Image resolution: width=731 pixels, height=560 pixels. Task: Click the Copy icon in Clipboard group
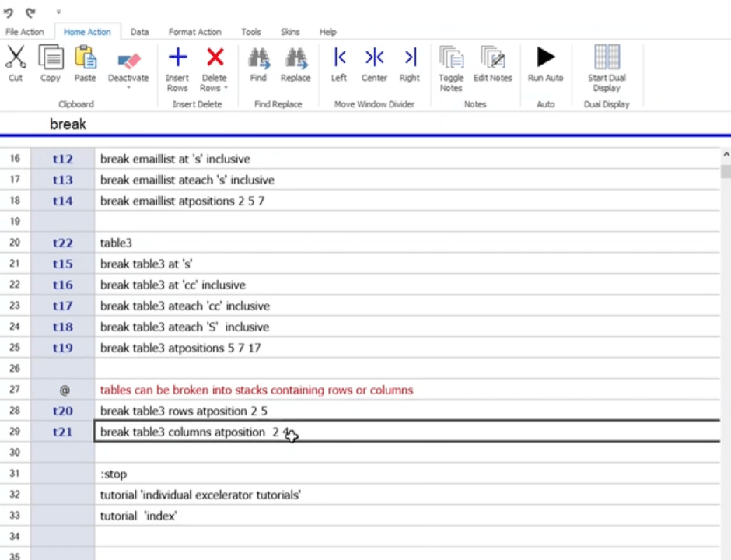(x=51, y=58)
